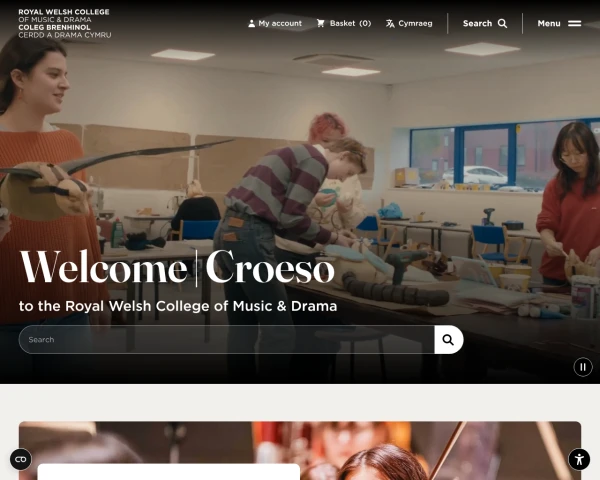The width and height of the screenshot is (600, 480).
Task: Open My account link
Action: click(275, 24)
